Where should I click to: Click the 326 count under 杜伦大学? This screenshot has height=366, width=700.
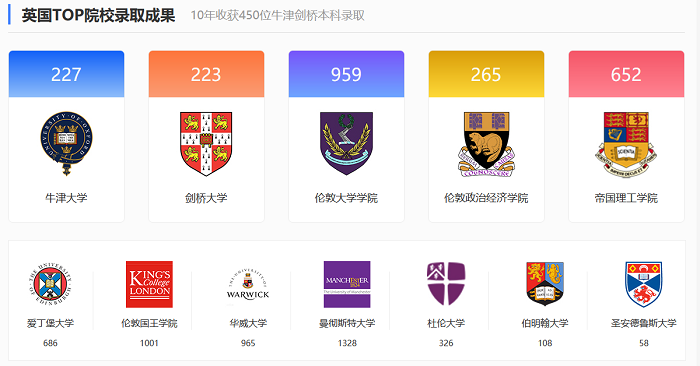coord(446,343)
